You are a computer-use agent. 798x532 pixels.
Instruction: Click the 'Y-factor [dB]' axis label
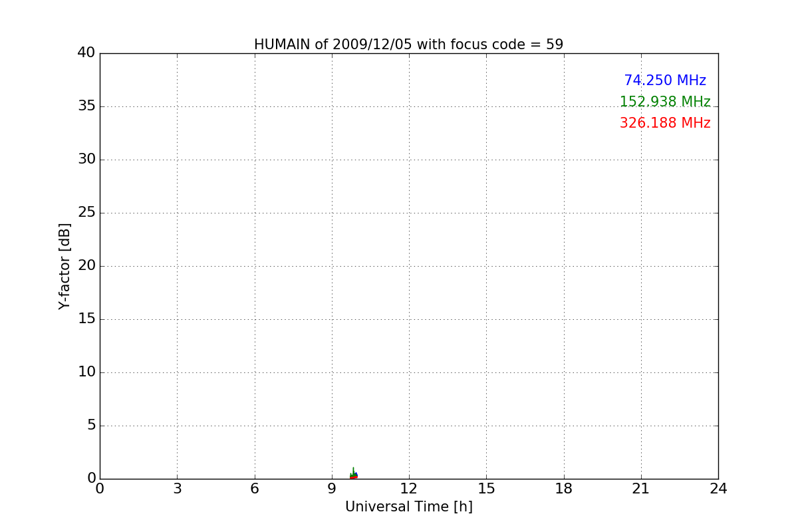(x=65, y=266)
